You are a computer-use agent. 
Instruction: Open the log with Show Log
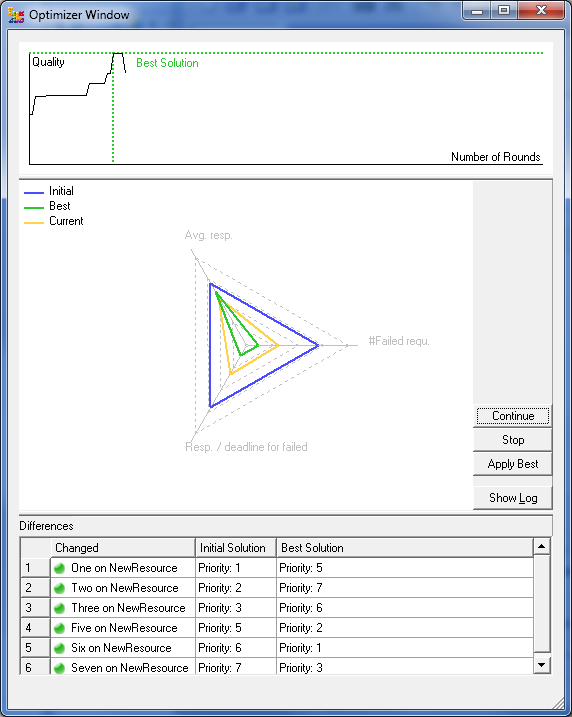[x=513, y=498]
